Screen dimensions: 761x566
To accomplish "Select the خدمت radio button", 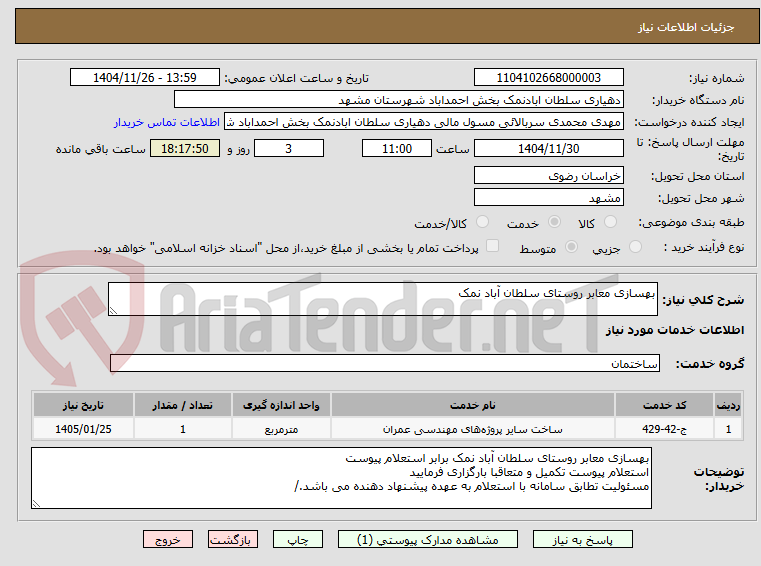I will point(554,222).
